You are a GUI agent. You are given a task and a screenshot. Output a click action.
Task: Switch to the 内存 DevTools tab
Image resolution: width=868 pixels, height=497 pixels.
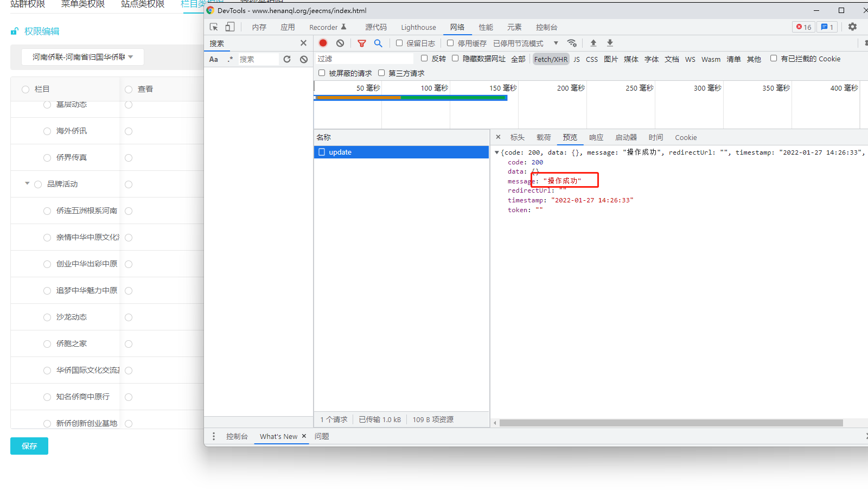point(259,27)
